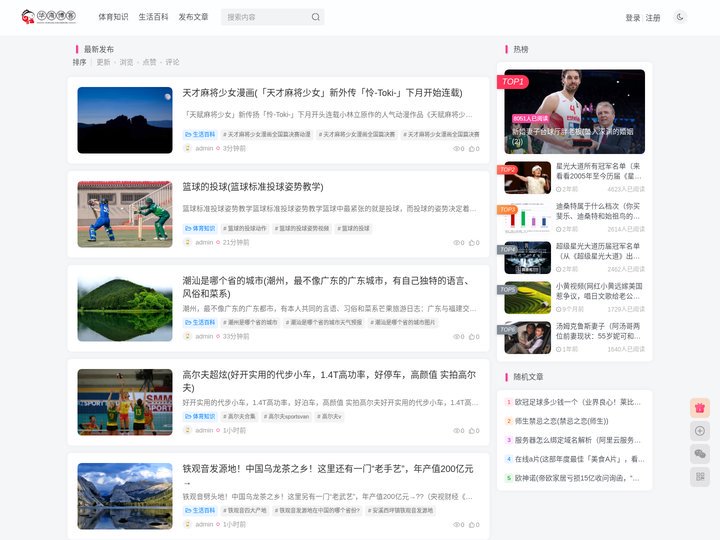Open TOP2 article 星光大道所有冠军名单
The image size is (720, 540).
pyautogui.click(x=598, y=171)
